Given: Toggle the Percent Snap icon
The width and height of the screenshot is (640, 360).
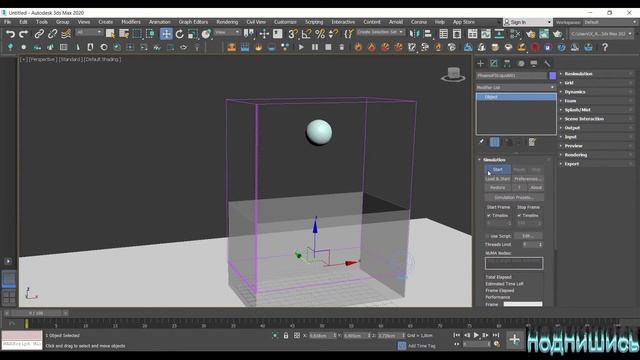Looking at the screenshot, I should point(320,34).
